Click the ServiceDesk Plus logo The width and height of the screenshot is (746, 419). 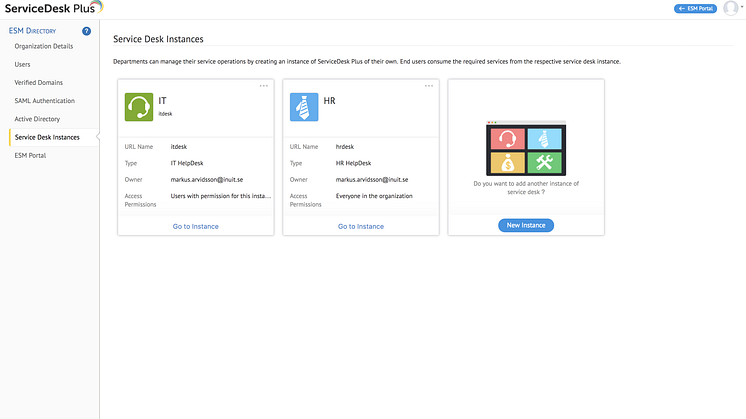coord(53,8)
